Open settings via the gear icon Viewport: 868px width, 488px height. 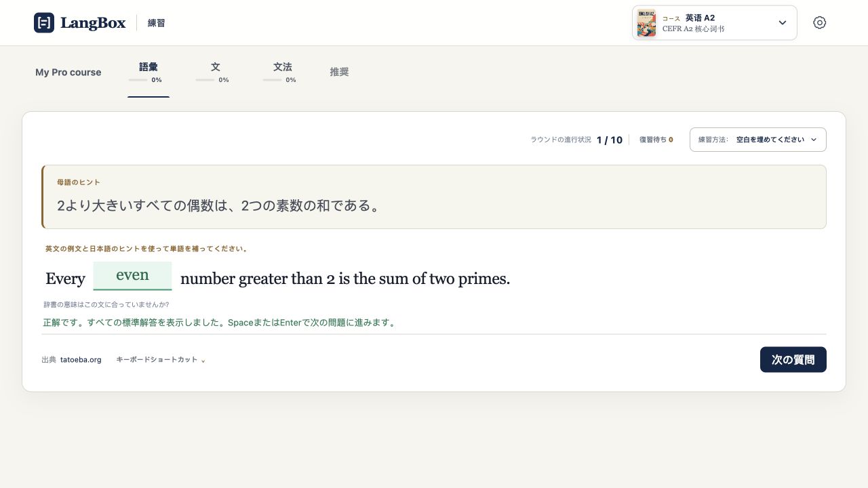pos(819,22)
